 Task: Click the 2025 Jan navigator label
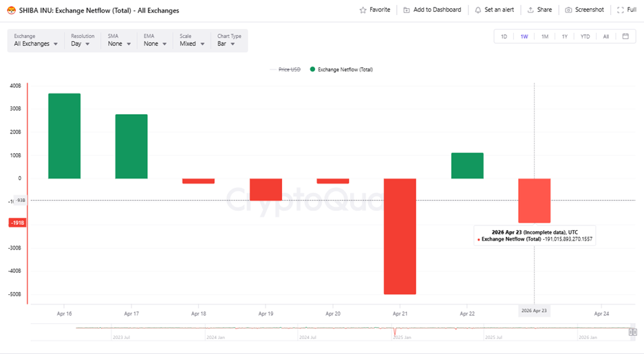[402, 338]
